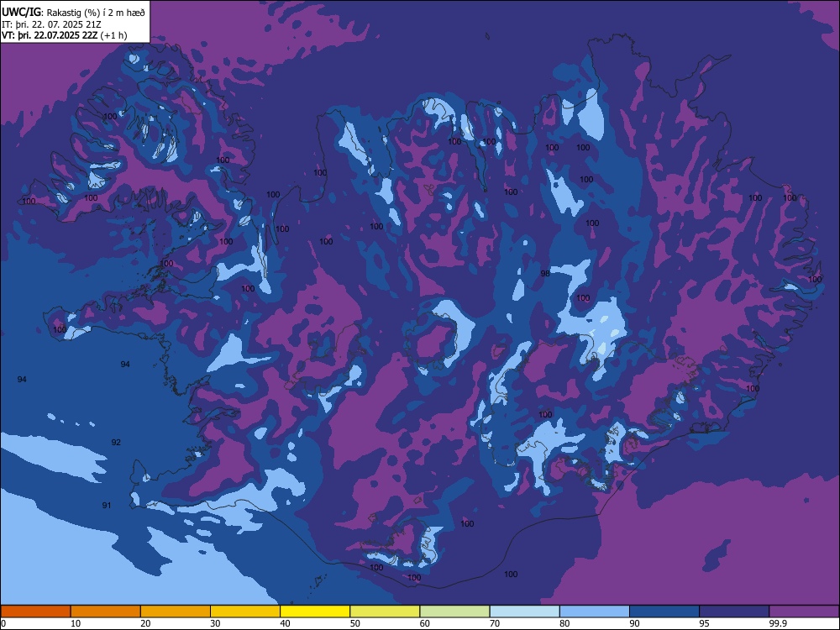Click the title text 'UWC/IG: Rakastig (%) í 2 m hæð'

pyautogui.click(x=73, y=13)
